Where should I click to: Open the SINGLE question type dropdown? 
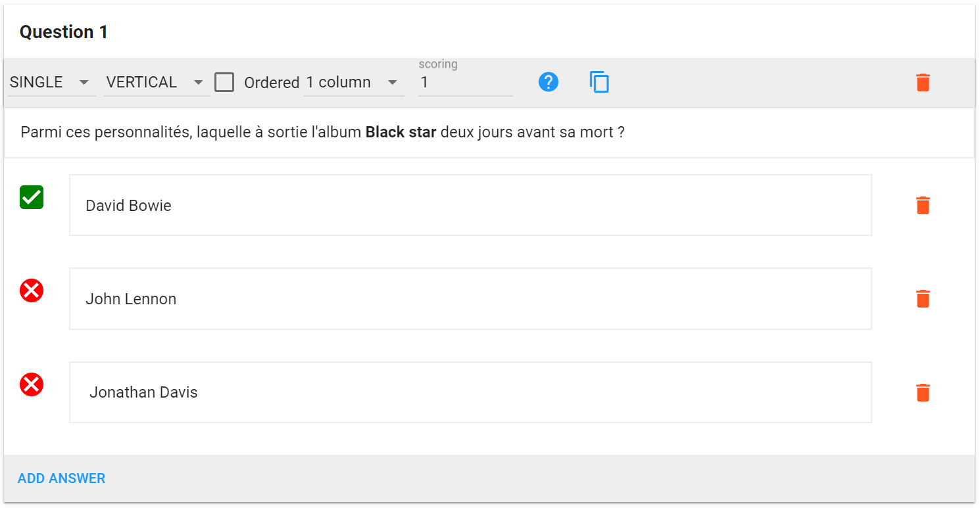tap(51, 82)
